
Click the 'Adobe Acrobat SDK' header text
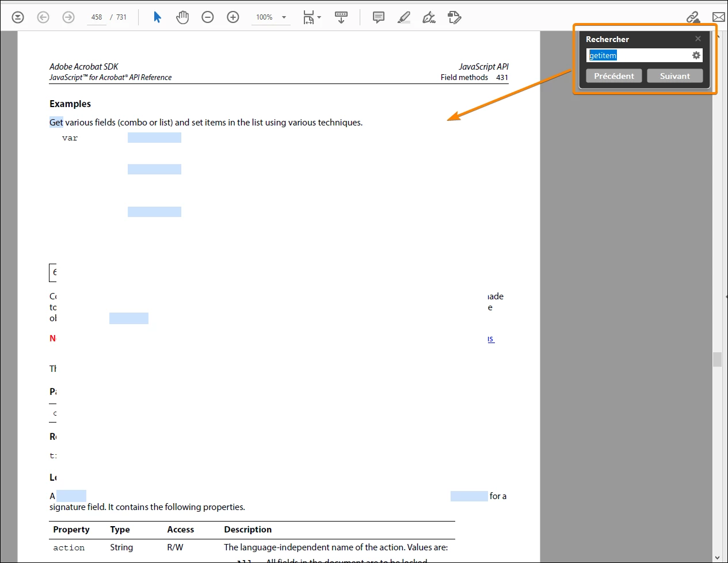pyautogui.click(x=84, y=67)
